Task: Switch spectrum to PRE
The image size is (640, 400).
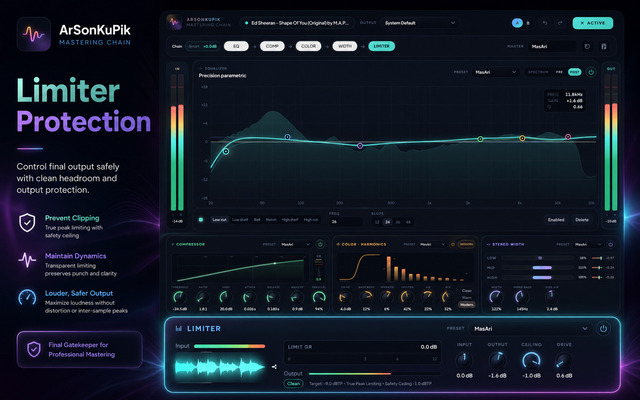Action: point(559,72)
